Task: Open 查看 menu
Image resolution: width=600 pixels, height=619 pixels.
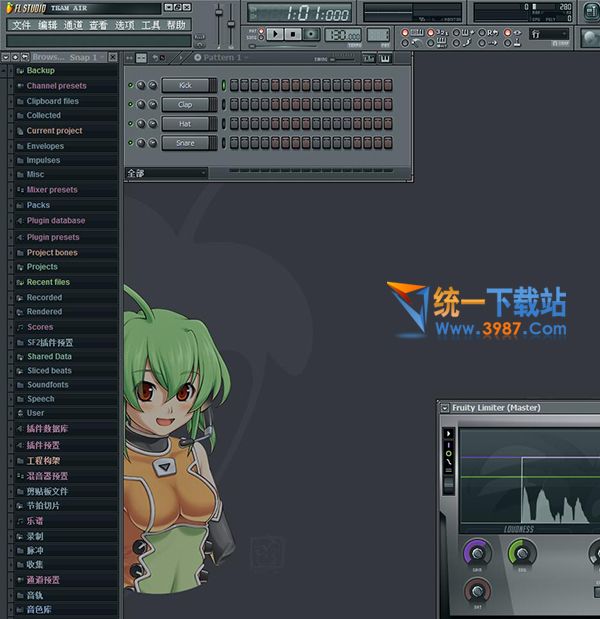Action: pos(98,25)
